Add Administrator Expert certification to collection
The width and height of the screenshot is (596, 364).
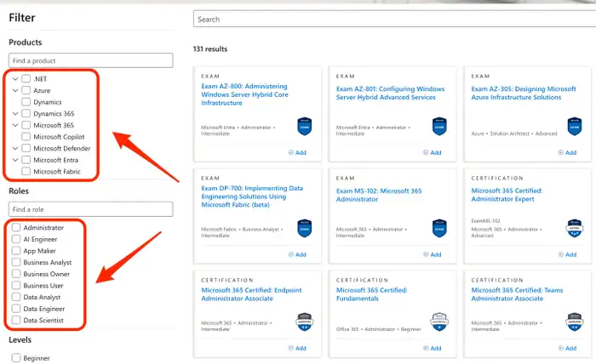(567, 254)
